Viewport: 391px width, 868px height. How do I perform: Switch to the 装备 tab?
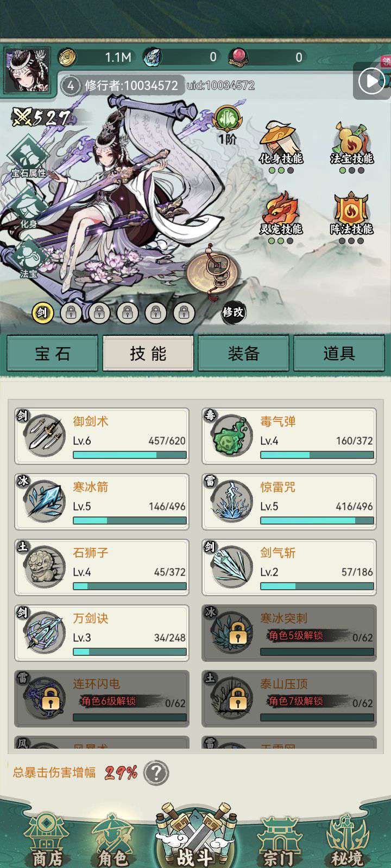click(x=243, y=353)
